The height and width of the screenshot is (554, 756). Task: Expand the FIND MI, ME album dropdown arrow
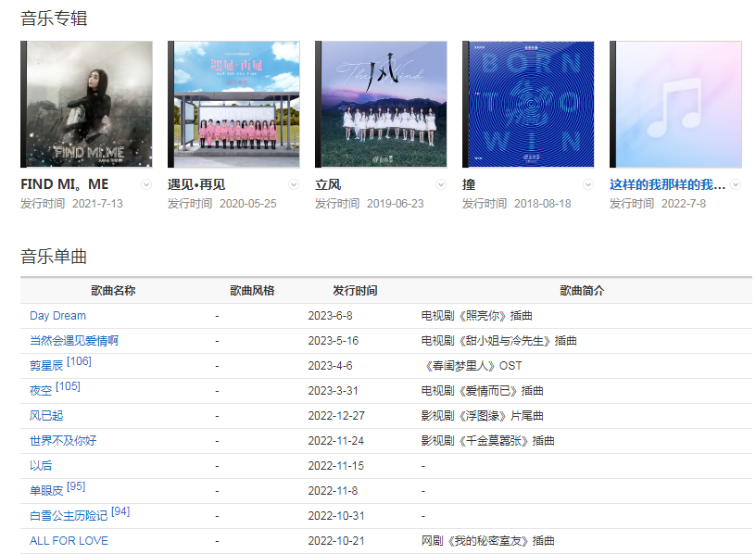click(145, 184)
